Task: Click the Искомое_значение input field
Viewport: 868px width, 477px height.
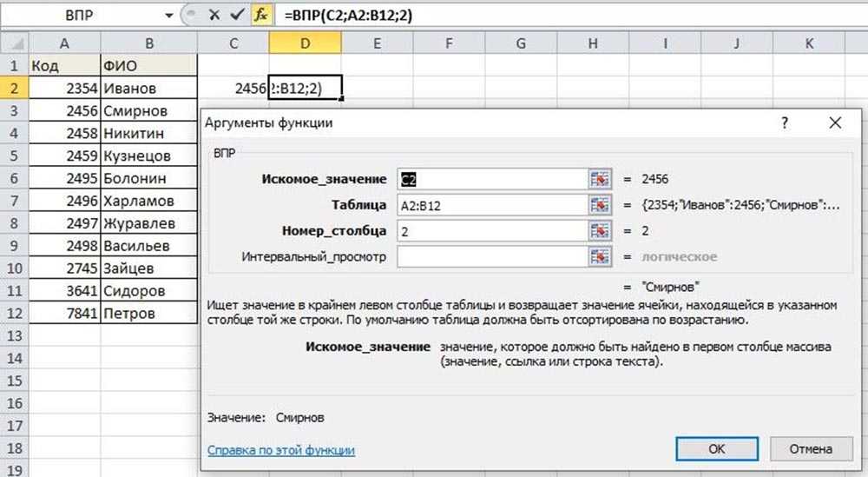Action: (492, 179)
